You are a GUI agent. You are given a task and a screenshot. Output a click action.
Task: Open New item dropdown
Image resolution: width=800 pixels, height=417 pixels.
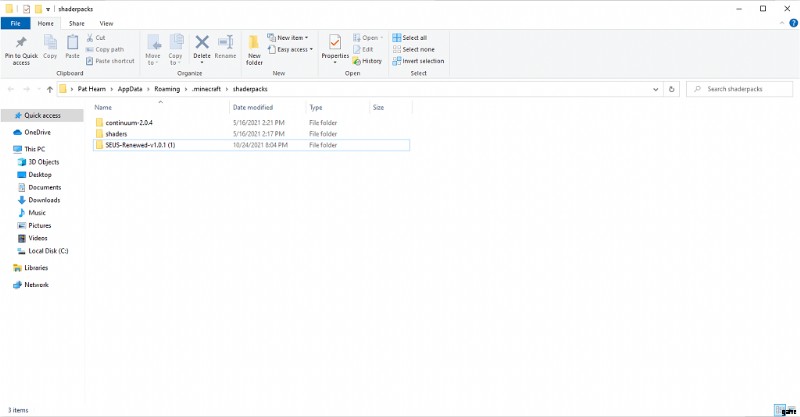click(288, 38)
